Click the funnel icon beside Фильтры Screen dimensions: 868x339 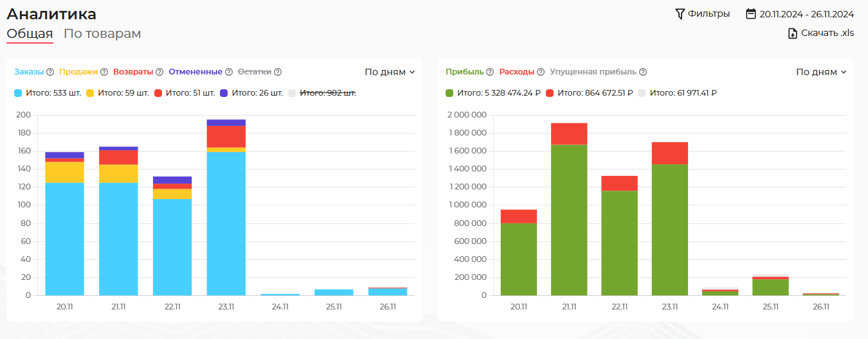click(x=680, y=13)
